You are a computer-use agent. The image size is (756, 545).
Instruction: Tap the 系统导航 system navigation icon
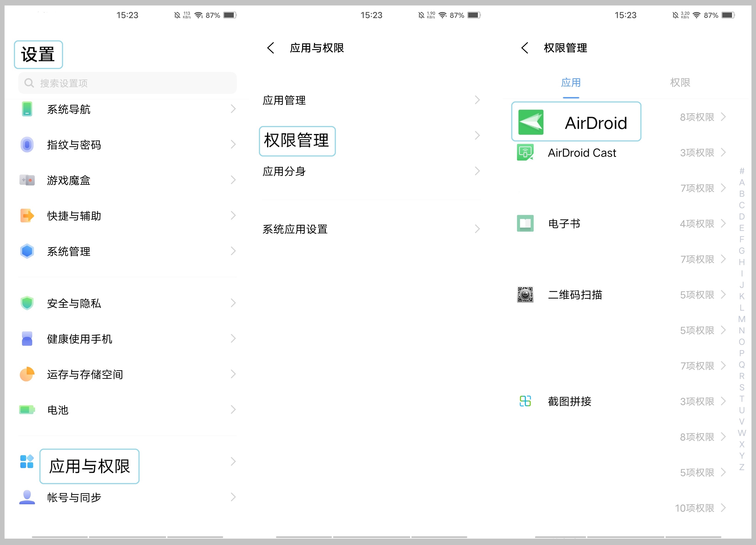pos(27,109)
